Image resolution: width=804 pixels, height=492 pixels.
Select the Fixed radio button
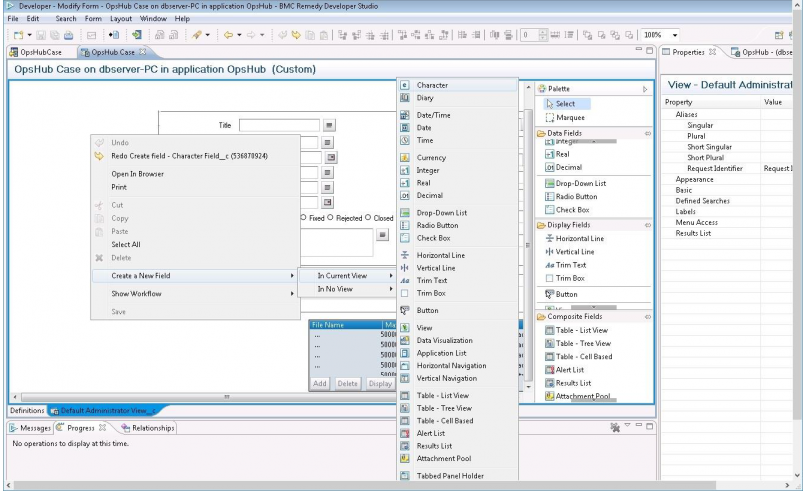(303, 218)
